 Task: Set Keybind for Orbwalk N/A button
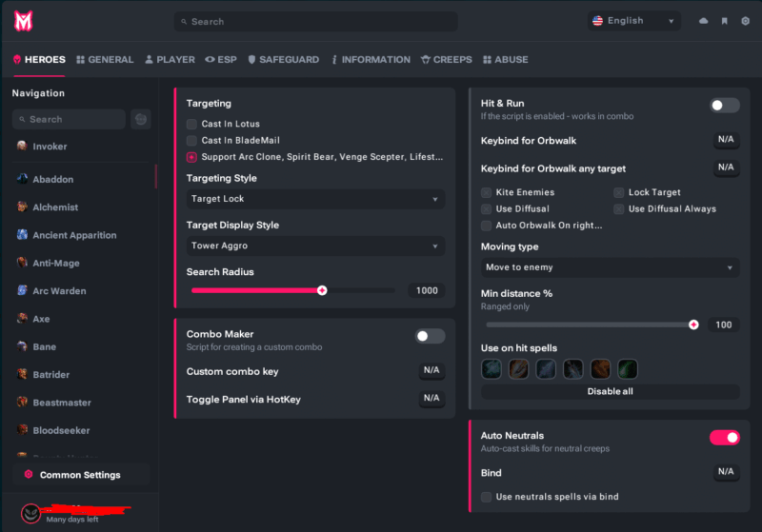tap(726, 140)
